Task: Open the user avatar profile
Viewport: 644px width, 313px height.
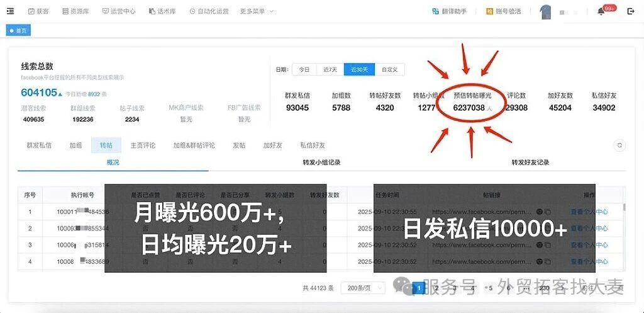Action: 545,13
